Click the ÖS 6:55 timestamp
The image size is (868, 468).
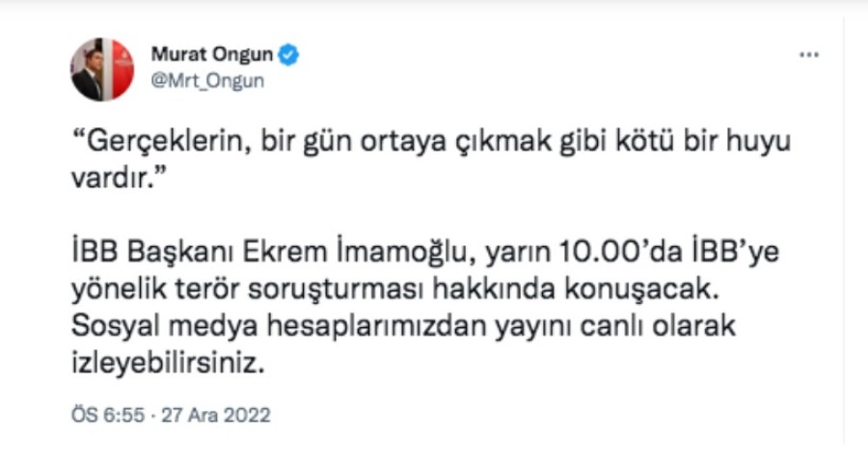[x=107, y=416]
